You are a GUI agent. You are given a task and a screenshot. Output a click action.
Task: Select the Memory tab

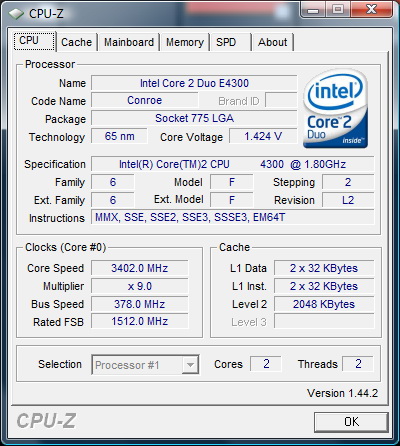[x=185, y=42]
